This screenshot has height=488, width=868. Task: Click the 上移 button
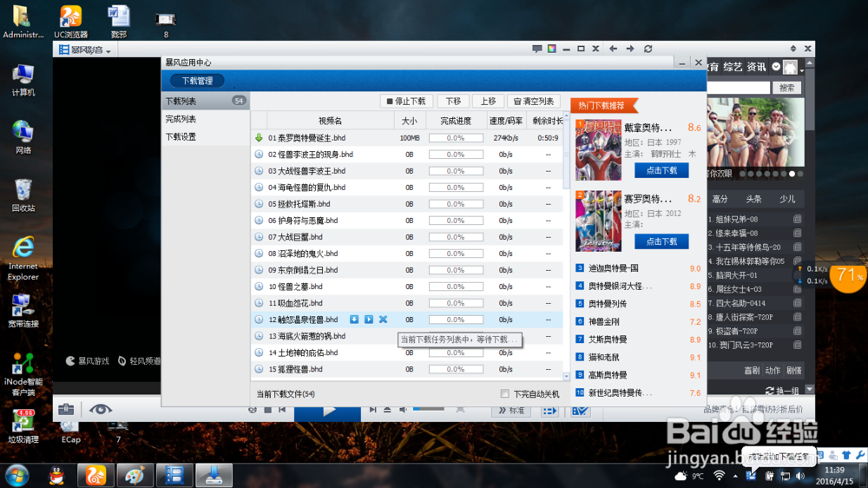coord(488,102)
